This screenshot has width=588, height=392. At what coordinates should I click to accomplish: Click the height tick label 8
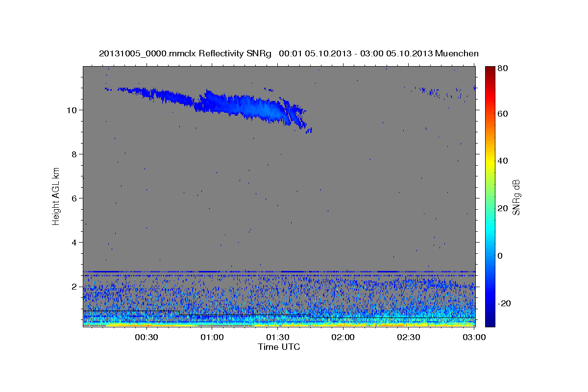pos(74,154)
